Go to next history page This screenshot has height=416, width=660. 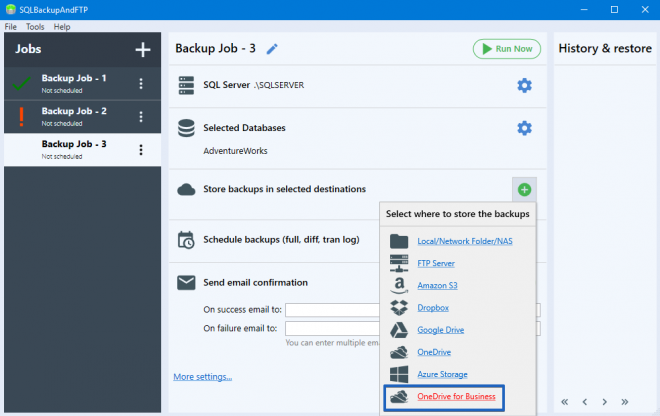pos(604,402)
